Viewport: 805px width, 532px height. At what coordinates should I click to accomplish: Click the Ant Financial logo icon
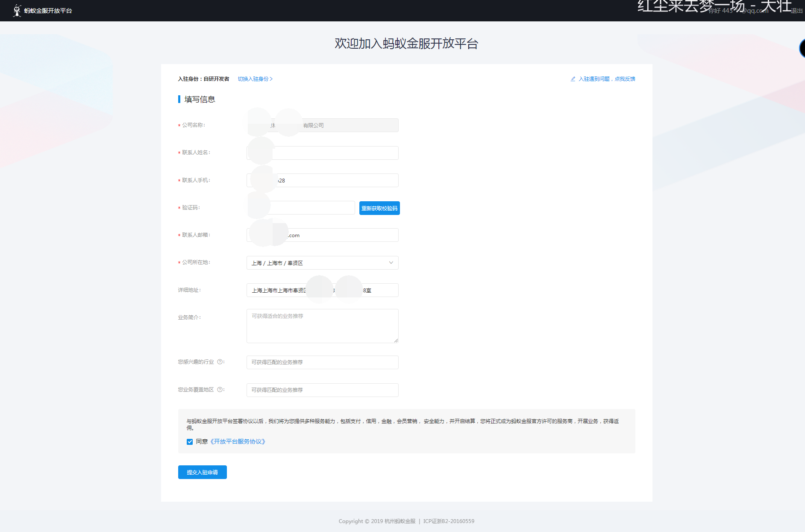[x=17, y=11]
